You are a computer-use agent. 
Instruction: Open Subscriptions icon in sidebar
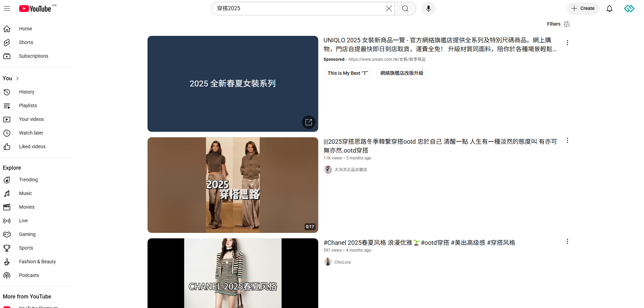click(x=7, y=56)
